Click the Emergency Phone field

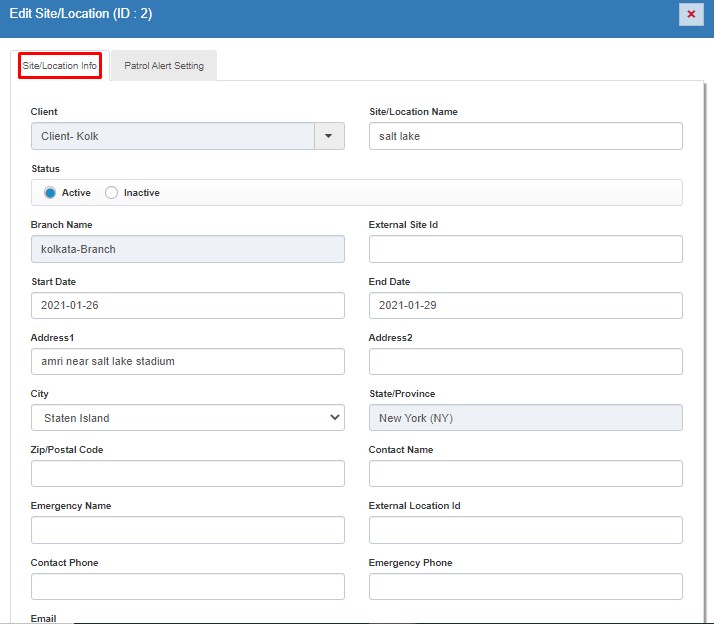coord(525,586)
